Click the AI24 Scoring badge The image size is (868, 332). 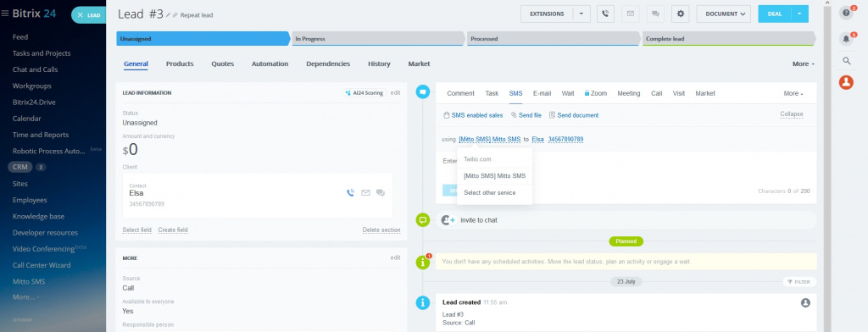[x=364, y=93]
